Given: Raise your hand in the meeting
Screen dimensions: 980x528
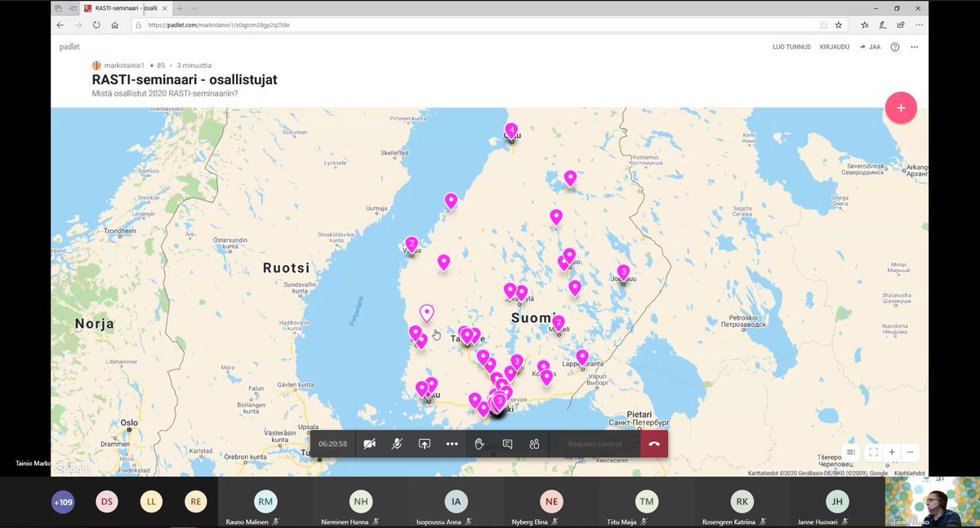Looking at the screenshot, I should [480, 444].
